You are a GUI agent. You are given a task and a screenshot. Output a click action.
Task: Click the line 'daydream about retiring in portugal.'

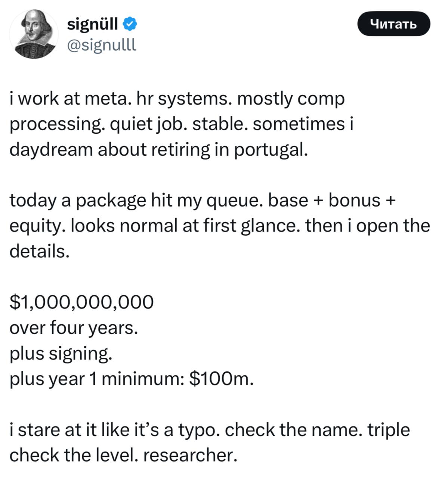click(159, 150)
